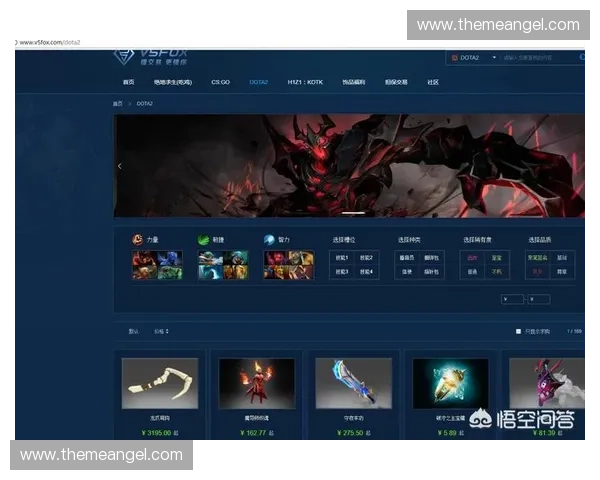600x480 pixels.
Task: Open the DOTA2 game selector dropdown arrow
Action: (x=494, y=57)
